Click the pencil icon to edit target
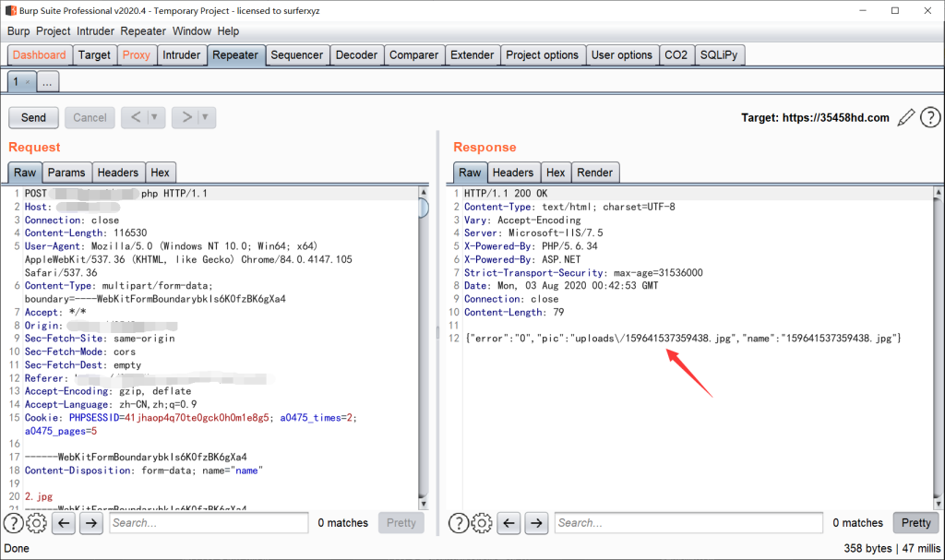 click(905, 117)
